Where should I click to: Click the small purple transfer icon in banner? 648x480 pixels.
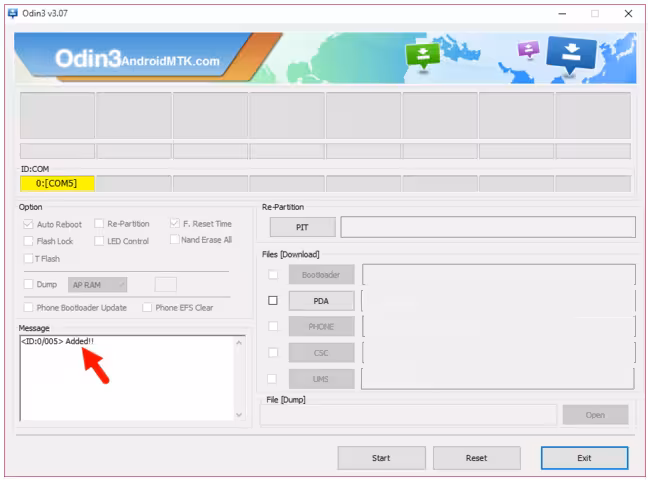click(x=528, y=49)
